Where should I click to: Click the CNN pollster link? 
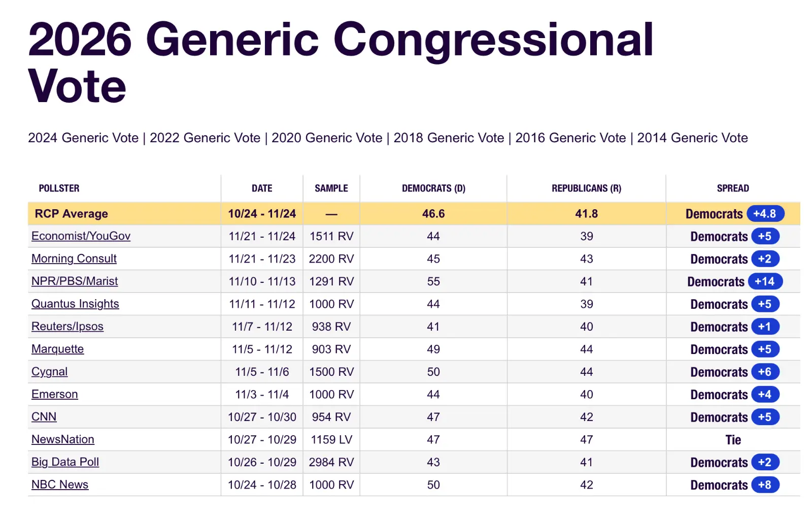click(44, 417)
